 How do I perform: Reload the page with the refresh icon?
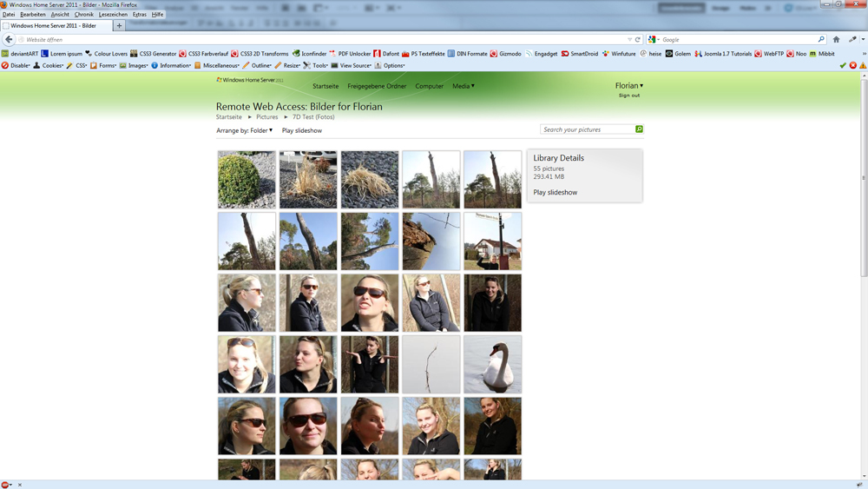pyautogui.click(x=638, y=40)
